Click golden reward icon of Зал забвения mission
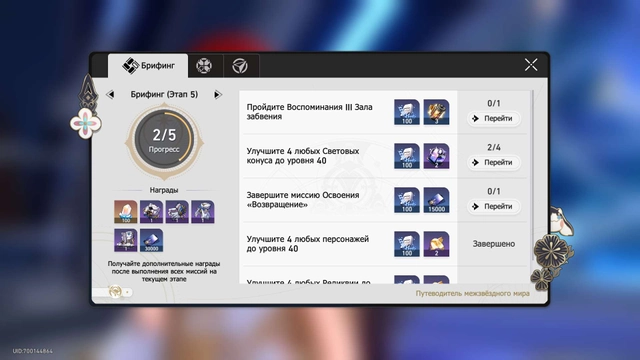 click(x=436, y=112)
